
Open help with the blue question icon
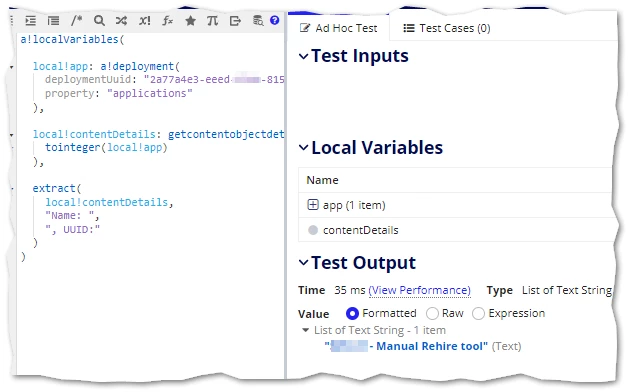coord(274,20)
